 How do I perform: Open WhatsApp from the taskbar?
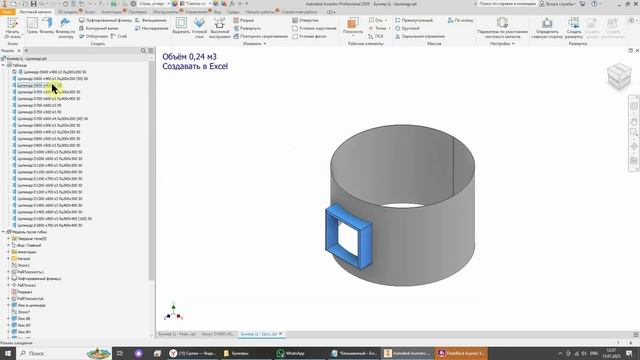[291, 353]
